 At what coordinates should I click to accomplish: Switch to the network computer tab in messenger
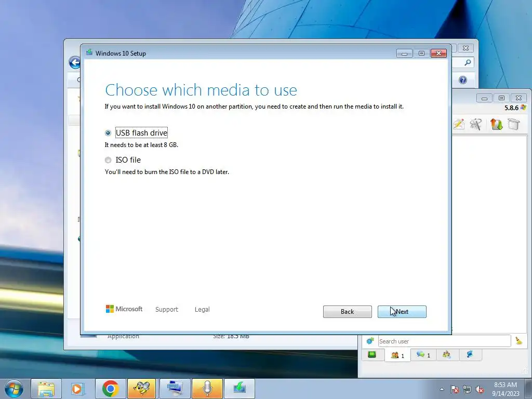pyautogui.click(x=470, y=355)
